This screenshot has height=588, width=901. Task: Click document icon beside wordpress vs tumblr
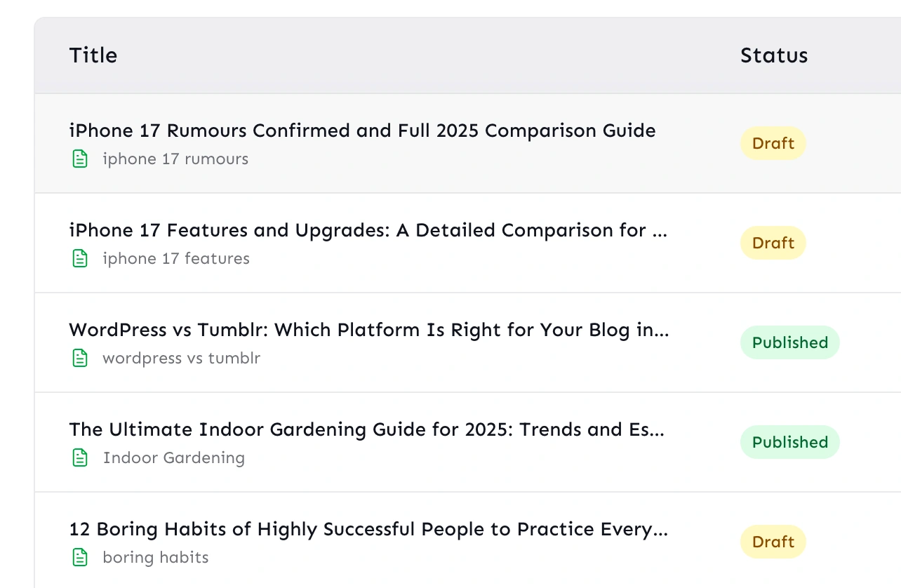[81, 359]
